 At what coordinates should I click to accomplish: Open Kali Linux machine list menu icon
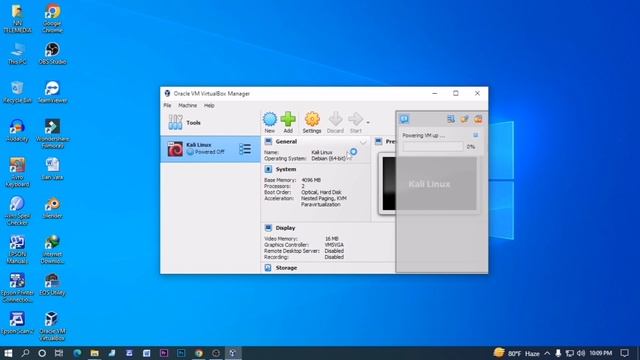pos(245,149)
